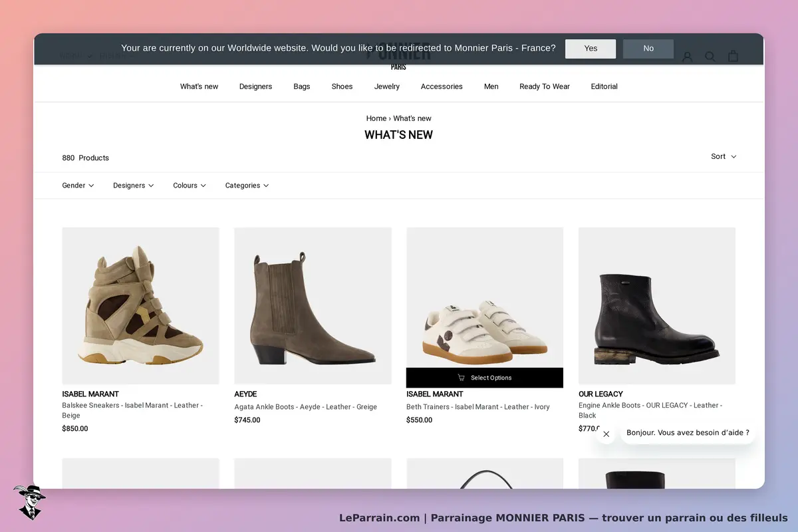Viewport: 798px width, 532px height.
Task: Click the OUR LEGACY brand name
Action: [600, 394]
